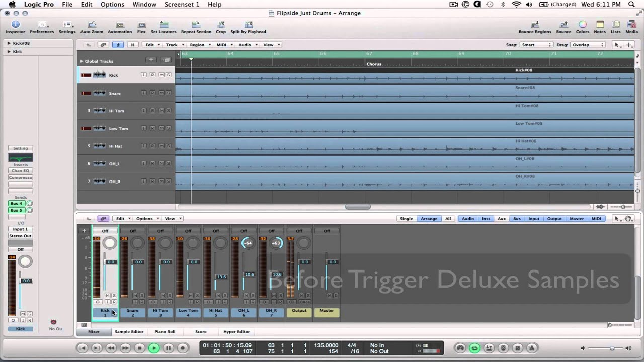Click the mixer Link button
Viewport: 644px width, 362px height.
click(103, 219)
